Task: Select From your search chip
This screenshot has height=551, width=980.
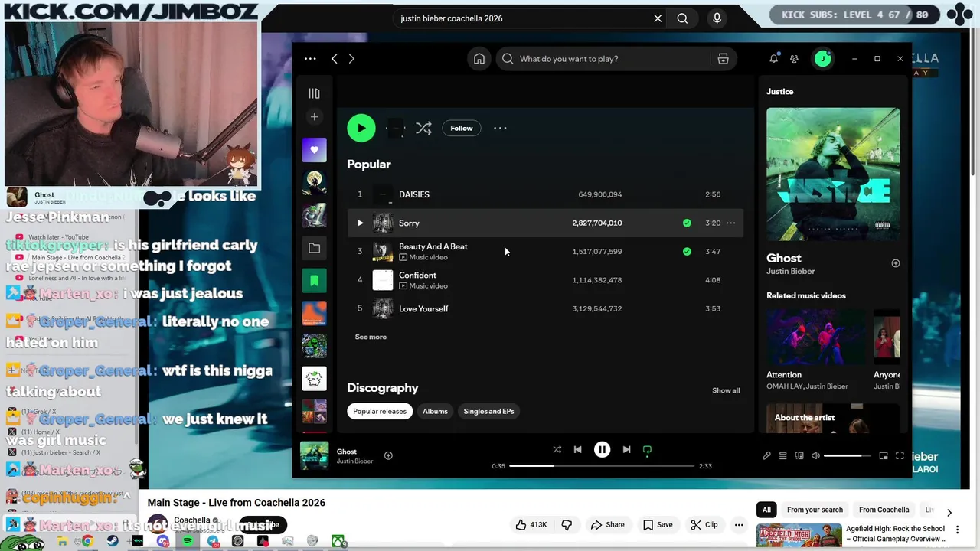Action: tap(815, 510)
